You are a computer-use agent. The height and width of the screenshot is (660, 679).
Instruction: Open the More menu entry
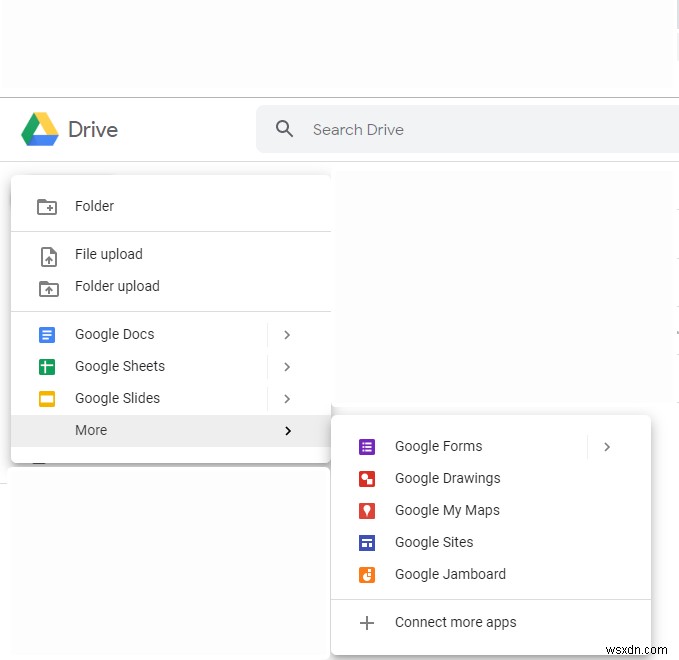pos(171,430)
